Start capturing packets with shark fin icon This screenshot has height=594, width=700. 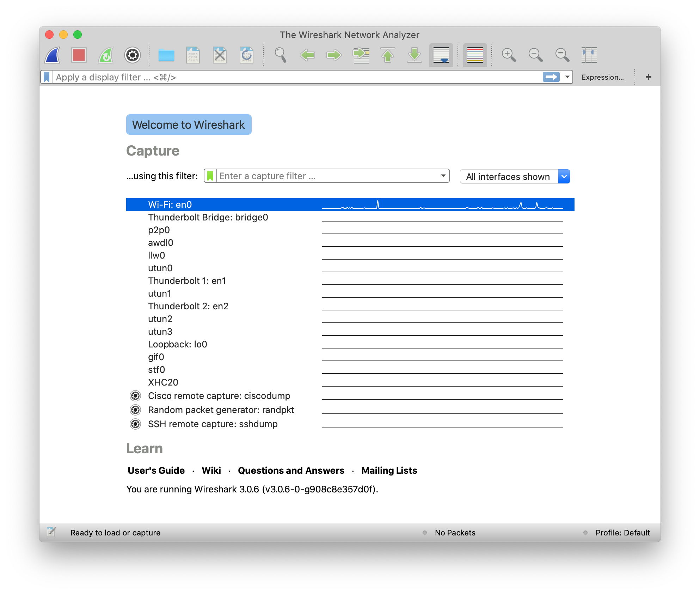tap(53, 55)
